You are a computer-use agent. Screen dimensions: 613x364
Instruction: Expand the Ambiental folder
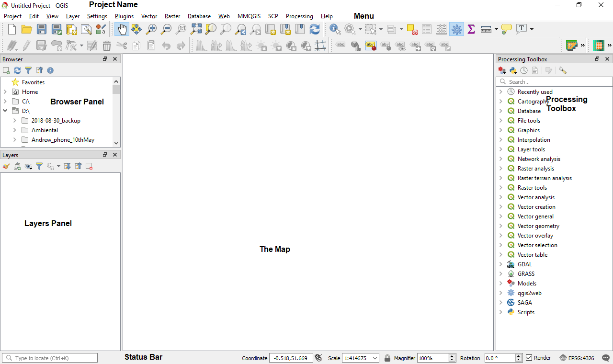[14, 130]
